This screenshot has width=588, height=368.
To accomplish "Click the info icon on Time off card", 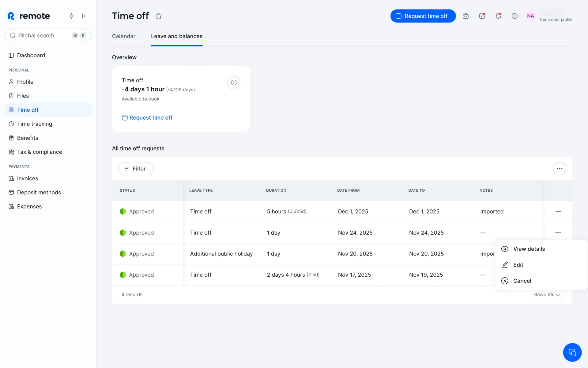I will click(x=233, y=82).
